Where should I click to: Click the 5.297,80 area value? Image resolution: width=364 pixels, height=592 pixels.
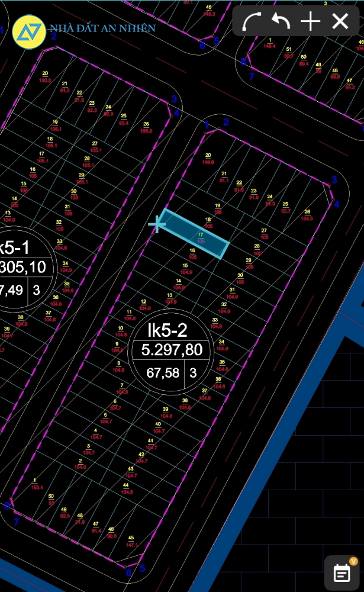tap(172, 350)
